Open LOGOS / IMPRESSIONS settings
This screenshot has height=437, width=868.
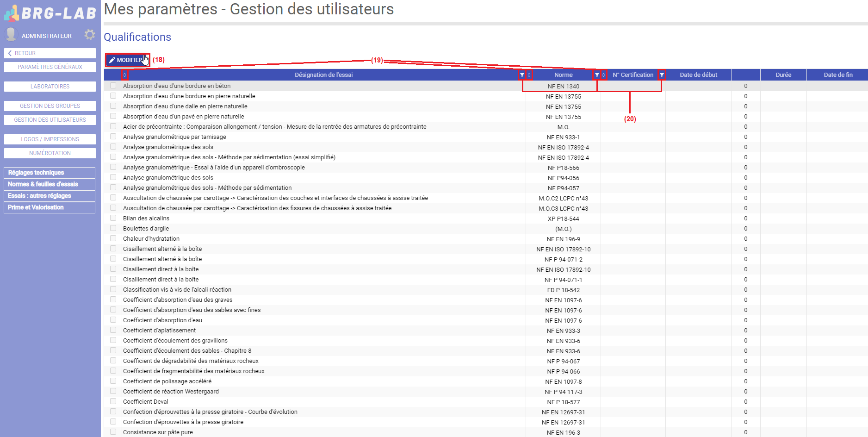(50, 139)
